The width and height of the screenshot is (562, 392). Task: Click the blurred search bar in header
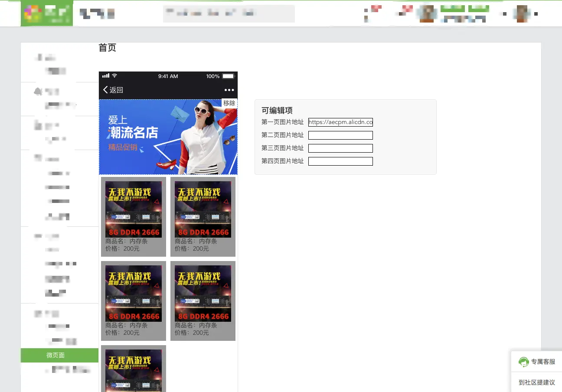229,14
